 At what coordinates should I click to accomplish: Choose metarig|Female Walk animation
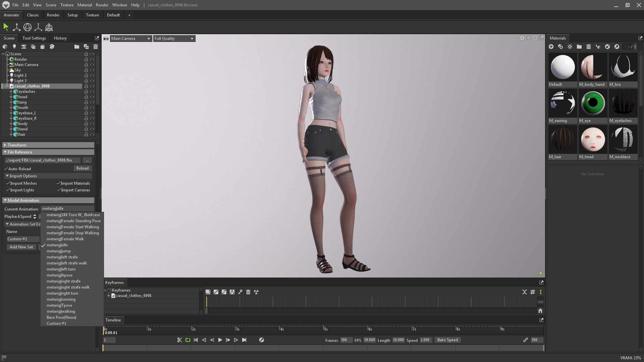point(65,239)
